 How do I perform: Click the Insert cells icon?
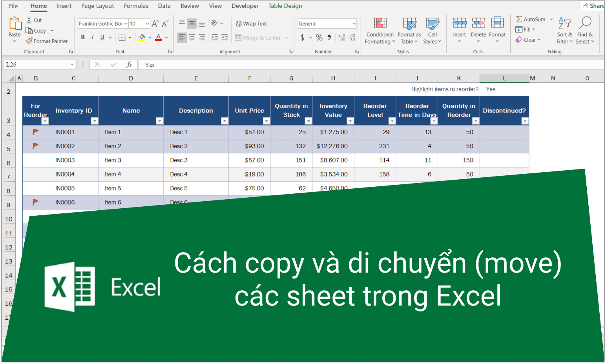[459, 23]
